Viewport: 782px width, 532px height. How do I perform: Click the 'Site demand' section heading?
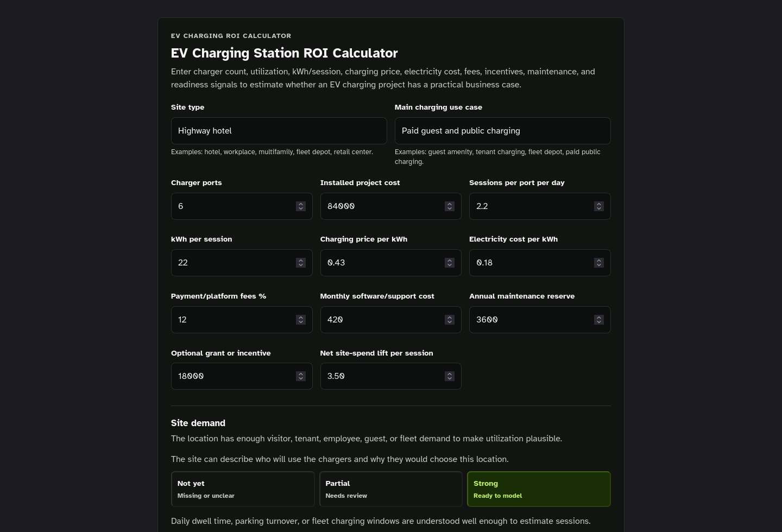click(198, 423)
